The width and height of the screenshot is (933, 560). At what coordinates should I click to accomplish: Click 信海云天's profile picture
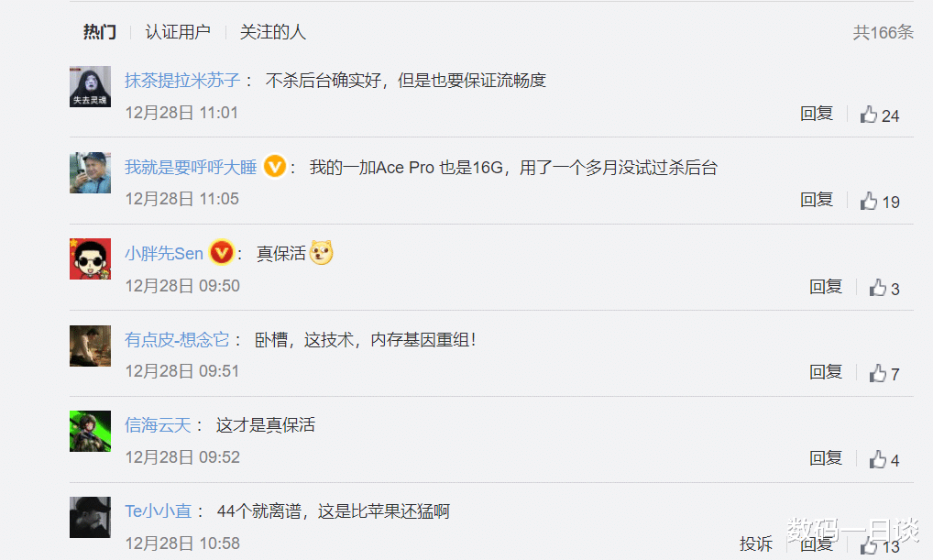[89, 431]
